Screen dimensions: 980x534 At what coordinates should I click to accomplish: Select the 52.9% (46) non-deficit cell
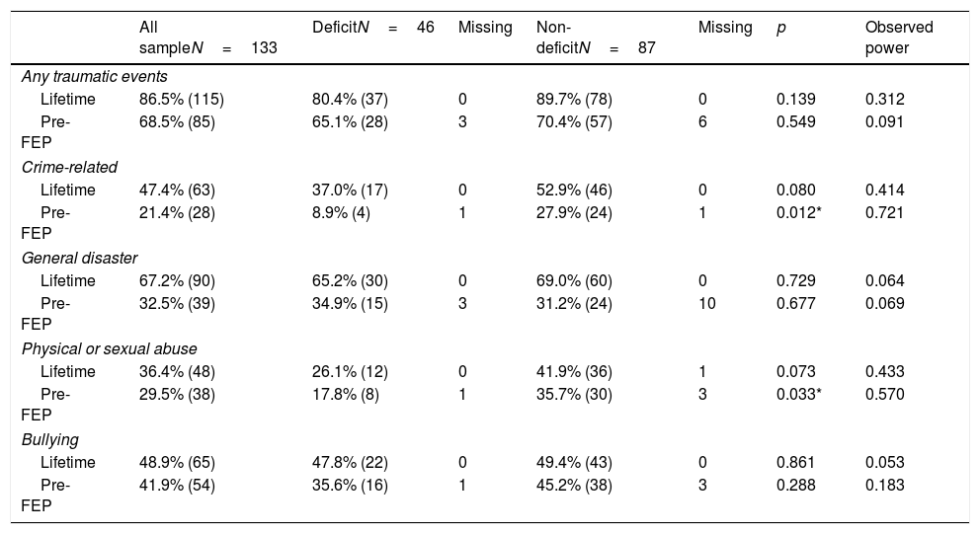click(x=574, y=191)
